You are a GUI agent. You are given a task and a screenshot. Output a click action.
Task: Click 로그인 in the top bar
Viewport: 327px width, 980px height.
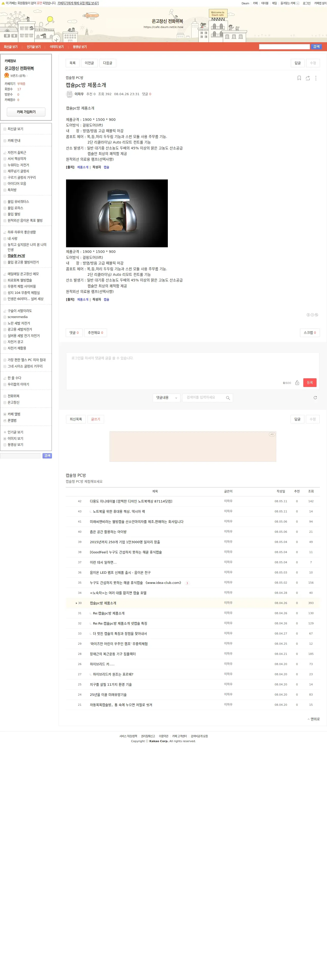[306, 3]
